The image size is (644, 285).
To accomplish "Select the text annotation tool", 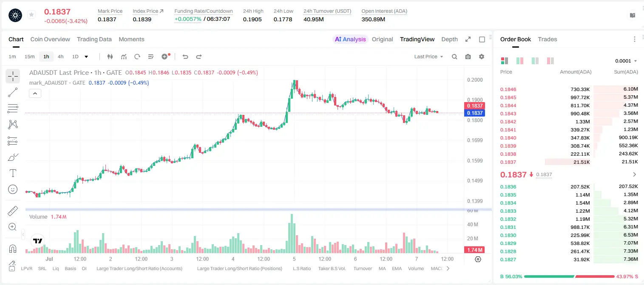I will [x=13, y=173].
